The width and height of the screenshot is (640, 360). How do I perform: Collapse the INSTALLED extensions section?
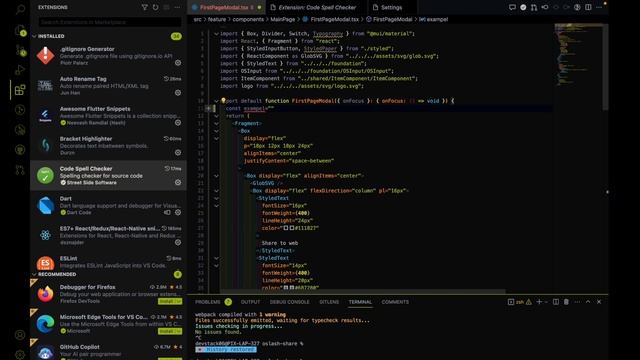34,36
